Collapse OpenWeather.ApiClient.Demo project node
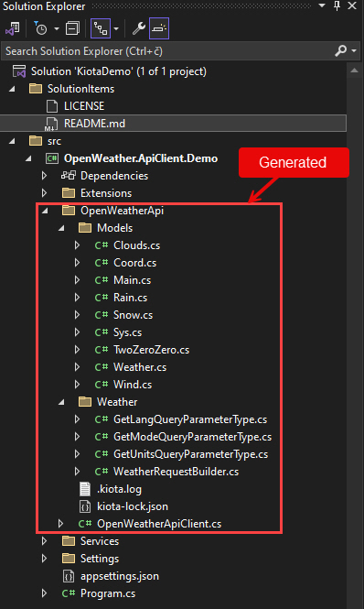This screenshot has height=609, width=364. 28,158
